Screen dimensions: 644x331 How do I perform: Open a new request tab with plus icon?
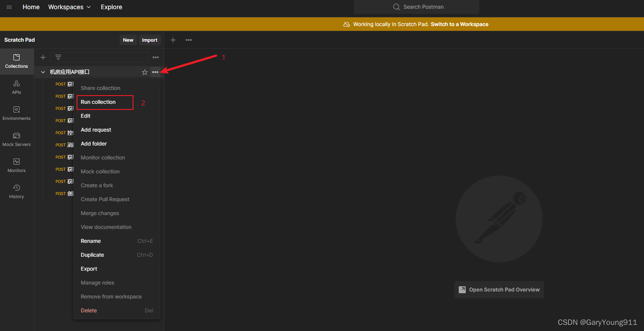click(173, 40)
